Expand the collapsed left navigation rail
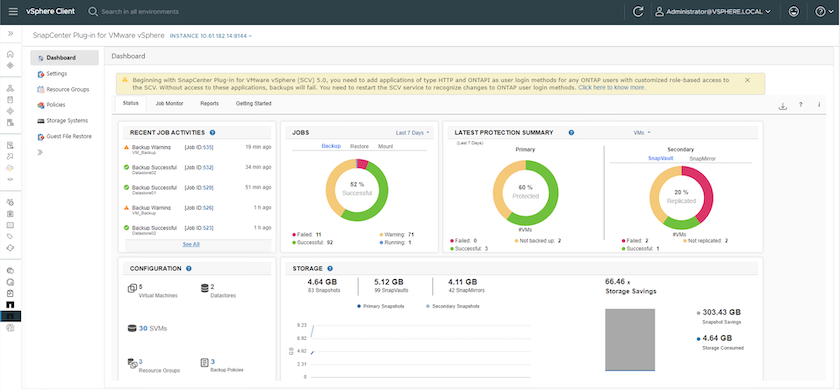Screen dimensions: 840x390 [x=10, y=33]
